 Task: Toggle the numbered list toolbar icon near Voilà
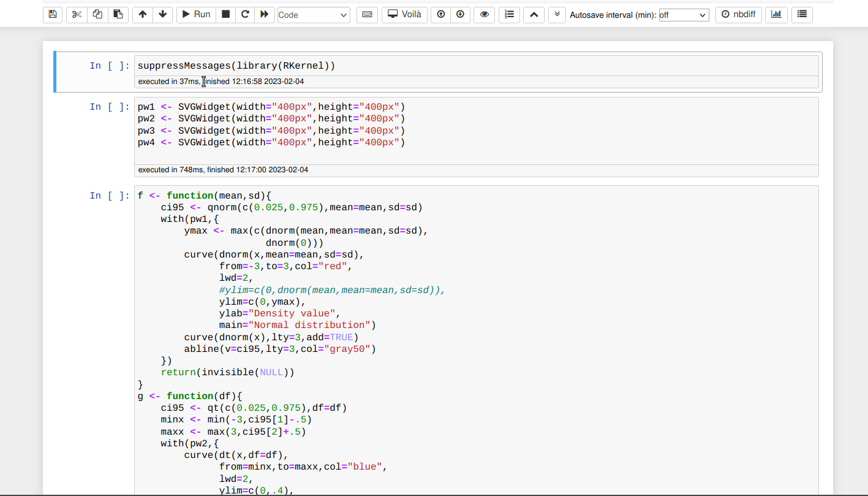tap(509, 14)
